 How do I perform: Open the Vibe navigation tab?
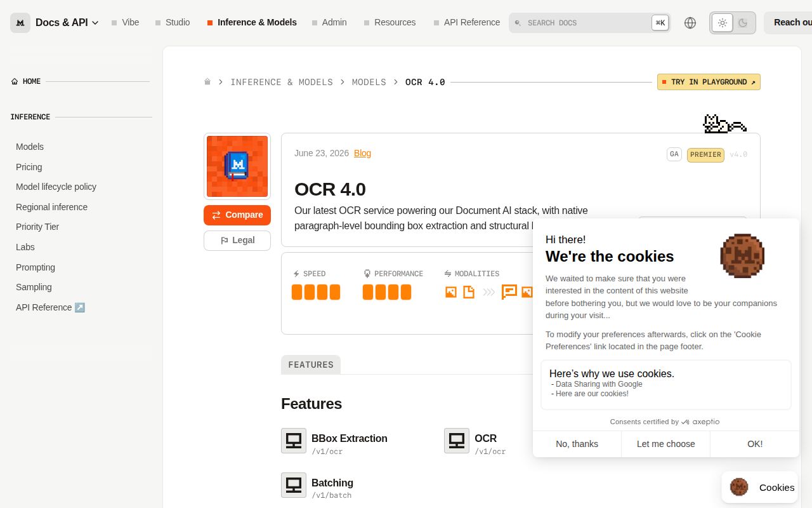(x=125, y=22)
